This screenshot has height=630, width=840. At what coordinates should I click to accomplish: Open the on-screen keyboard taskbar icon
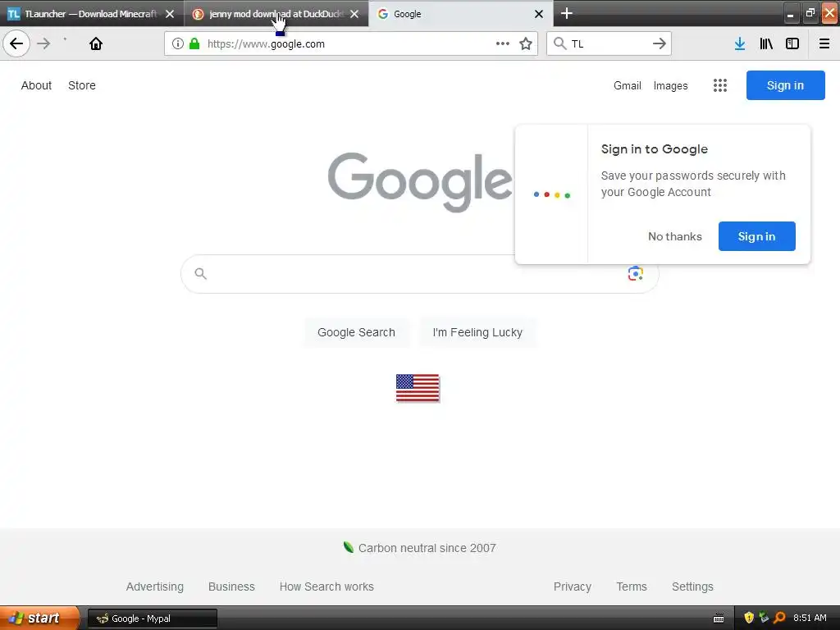[719, 619]
